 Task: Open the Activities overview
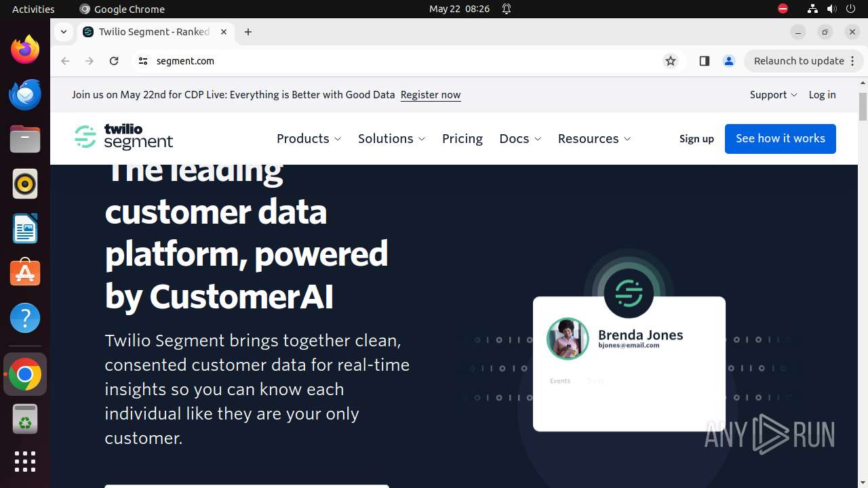point(33,9)
